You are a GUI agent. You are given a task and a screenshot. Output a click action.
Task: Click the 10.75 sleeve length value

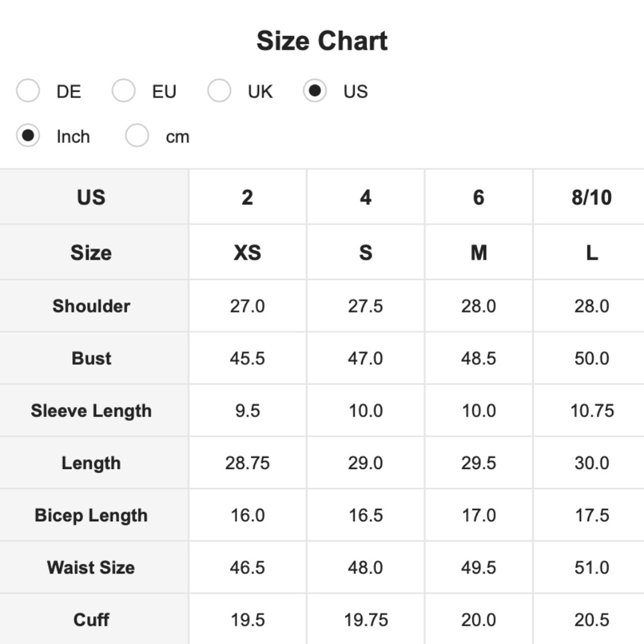tap(592, 411)
